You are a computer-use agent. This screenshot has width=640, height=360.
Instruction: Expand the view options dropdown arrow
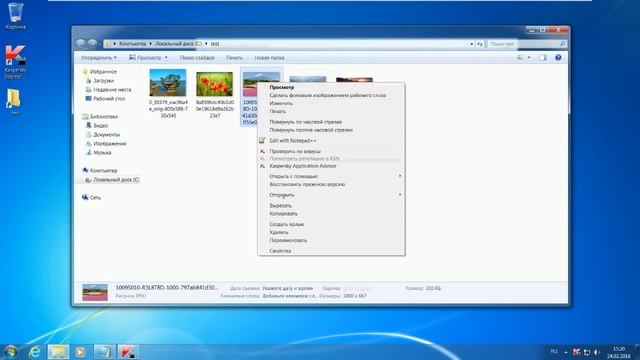click(x=529, y=58)
